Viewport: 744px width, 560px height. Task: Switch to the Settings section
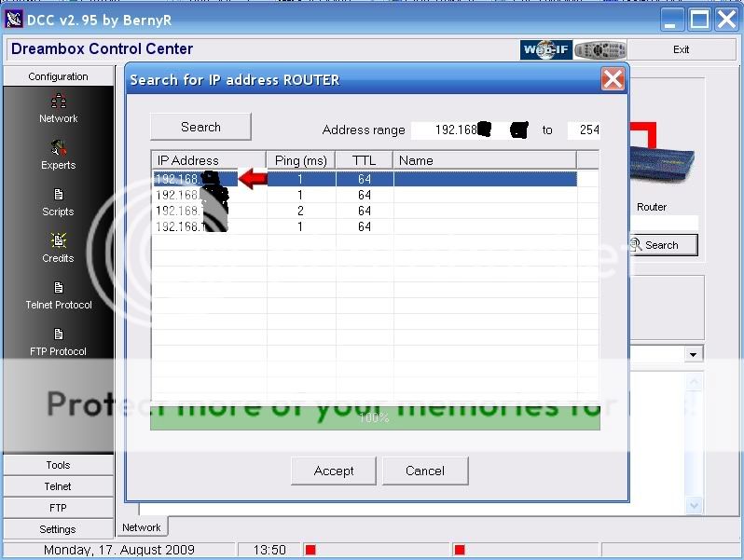click(58, 529)
